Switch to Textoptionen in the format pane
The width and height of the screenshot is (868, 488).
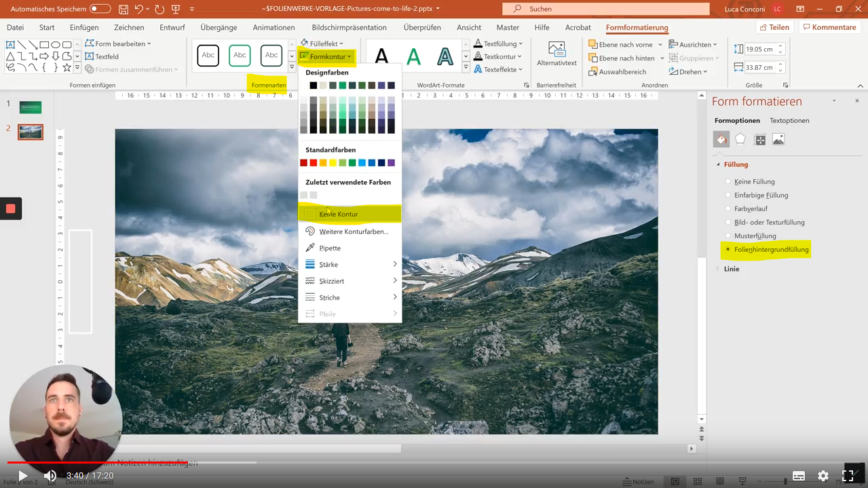pyautogui.click(x=789, y=120)
